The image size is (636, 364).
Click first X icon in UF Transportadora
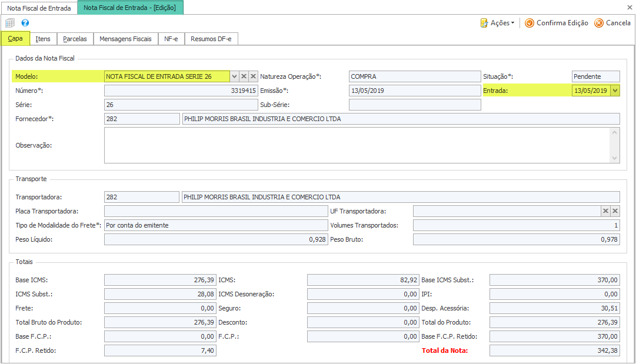pyautogui.click(x=605, y=211)
